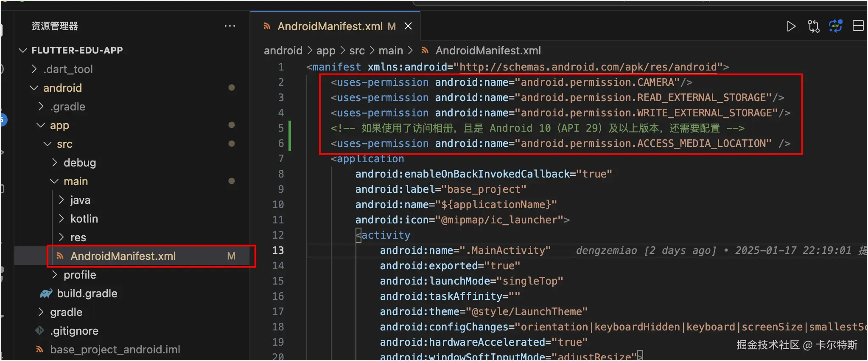
Task: Click the 资源管理器 explorer panel title
Action: [x=55, y=26]
